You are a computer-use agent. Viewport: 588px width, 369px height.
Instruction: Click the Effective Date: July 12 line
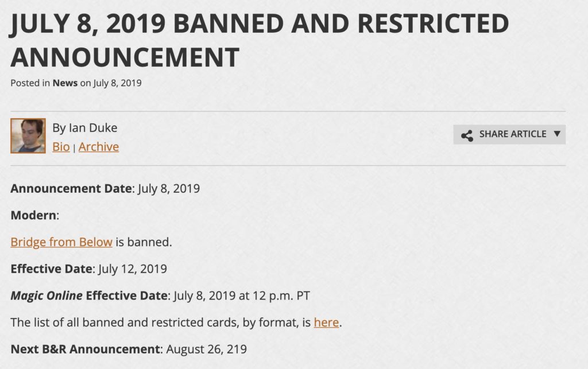89,269
